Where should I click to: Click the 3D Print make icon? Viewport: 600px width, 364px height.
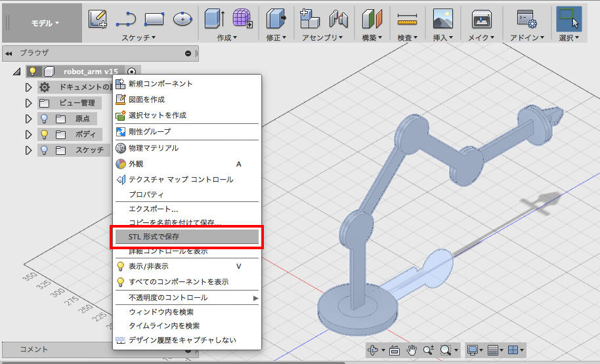tap(481, 19)
